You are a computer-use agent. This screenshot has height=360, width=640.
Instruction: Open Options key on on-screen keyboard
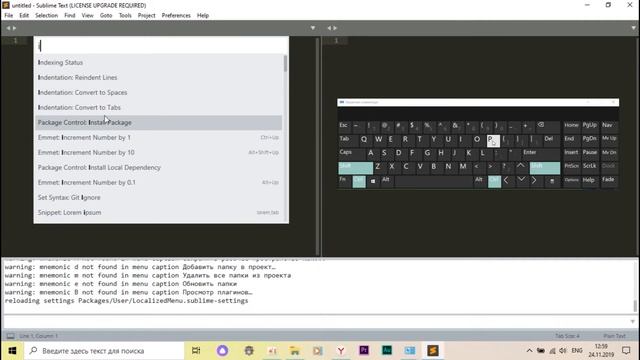pyautogui.click(x=571, y=180)
